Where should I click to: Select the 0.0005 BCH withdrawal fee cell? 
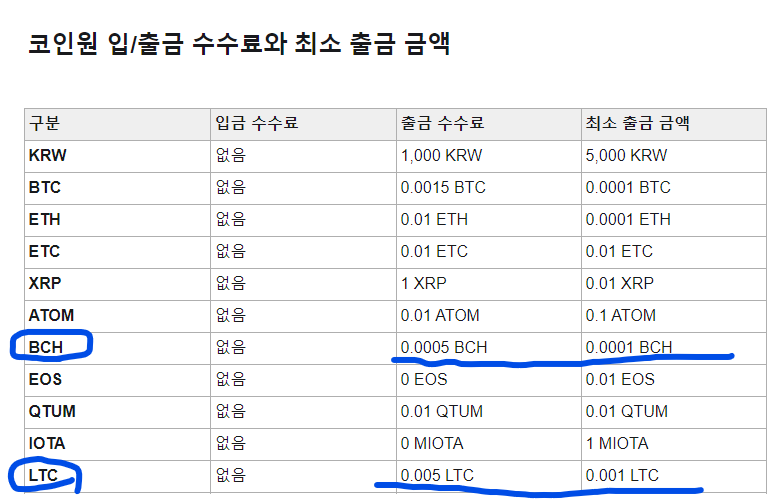(x=489, y=348)
